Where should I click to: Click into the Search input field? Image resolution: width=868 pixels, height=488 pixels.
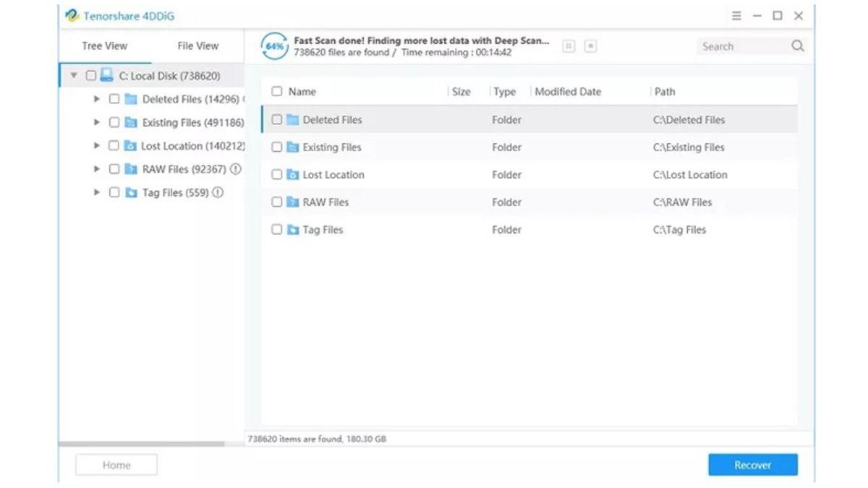click(741, 46)
